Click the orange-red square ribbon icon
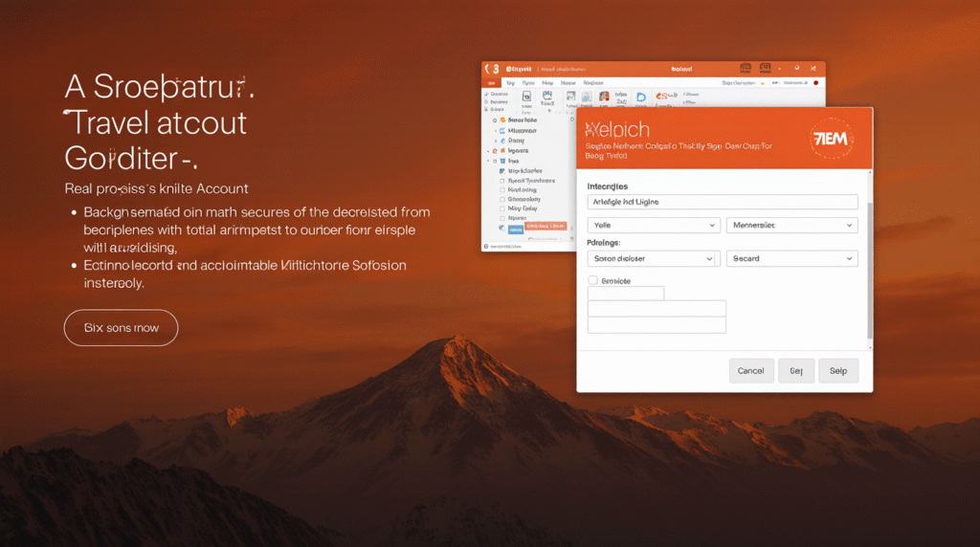The height and width of the screenshot is (547, 980). [604, 97]
